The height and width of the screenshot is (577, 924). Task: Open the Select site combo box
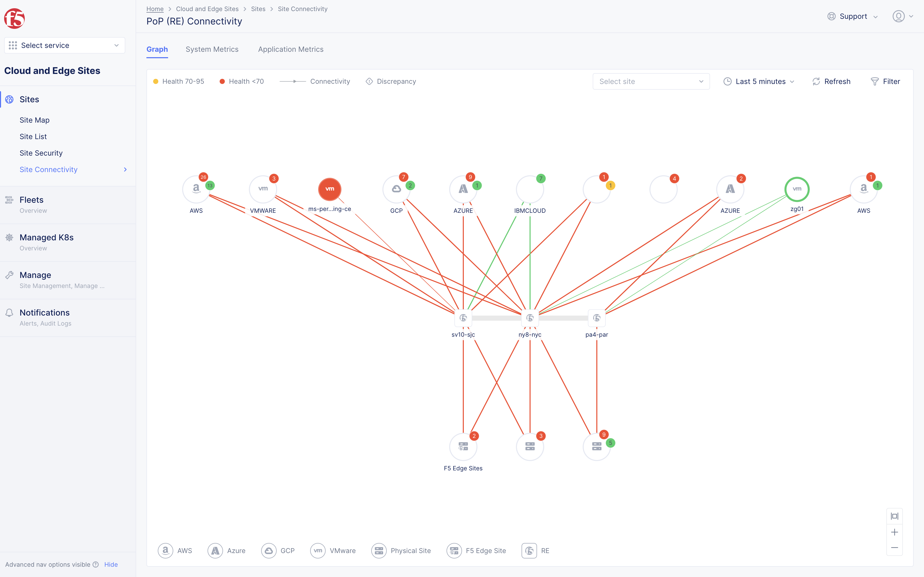[651, 81]
